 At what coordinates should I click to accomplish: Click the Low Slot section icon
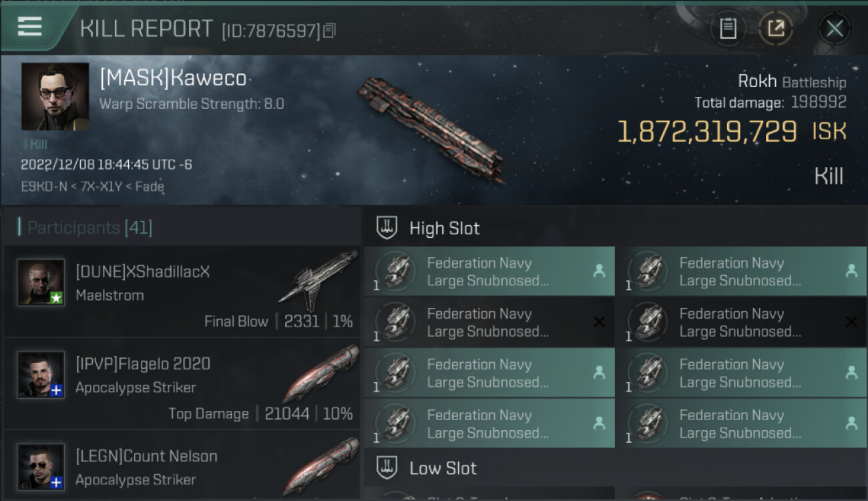pos(387,468)
